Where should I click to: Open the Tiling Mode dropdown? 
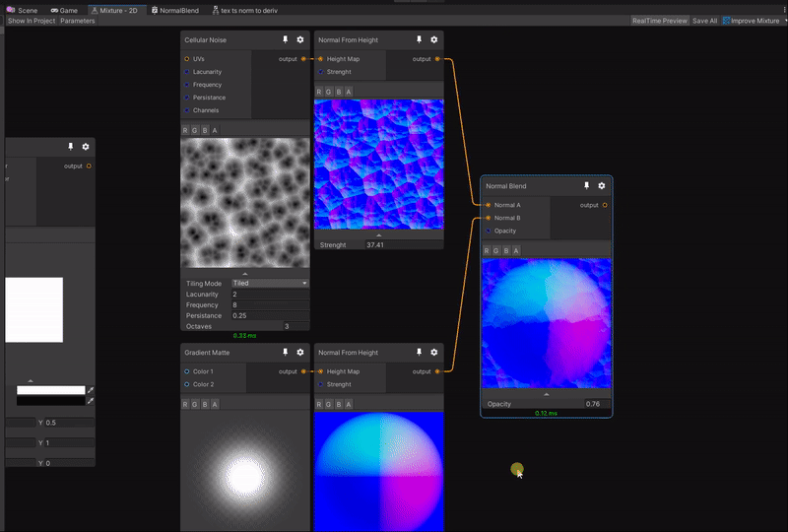pos(270,283)
